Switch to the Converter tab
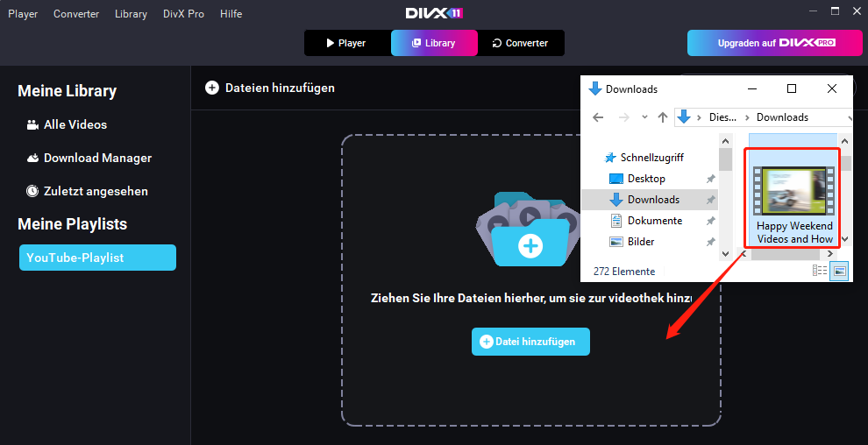The image size is (868, 445). [521, 43]
